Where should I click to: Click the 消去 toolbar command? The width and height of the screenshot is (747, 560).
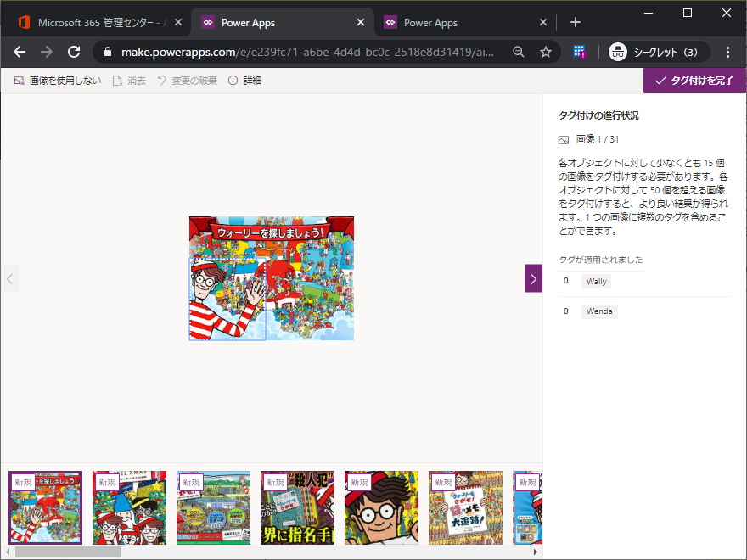coord(129,81)
